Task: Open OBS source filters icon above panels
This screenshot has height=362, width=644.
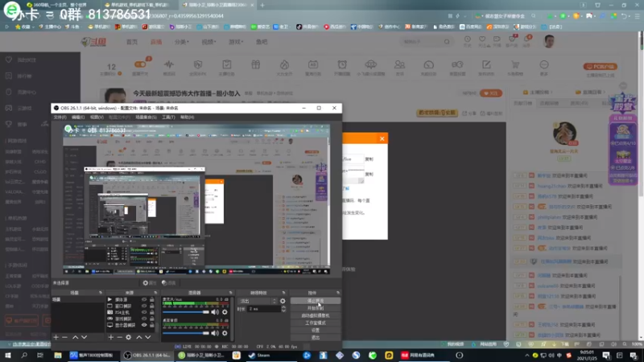Action: coord(168,283)
